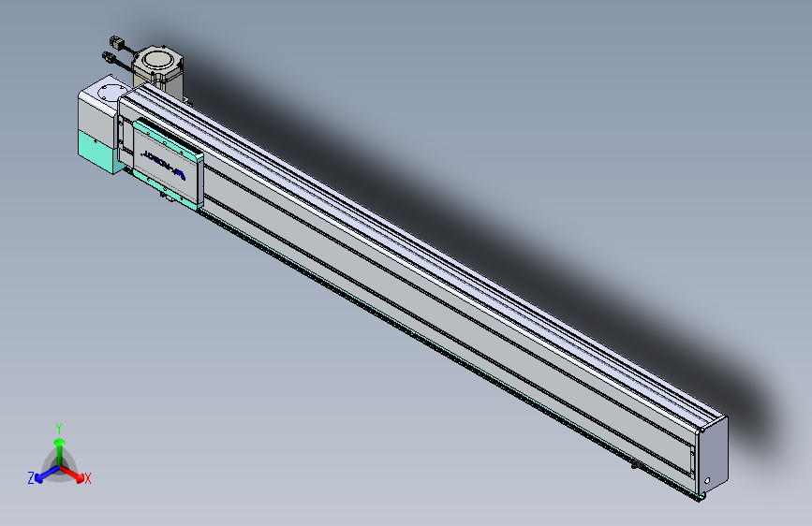The width and height of the screenshot is (812, 526).
Task: Click the green Y axis arrow of the triad
Action: [x=60, y=450]
